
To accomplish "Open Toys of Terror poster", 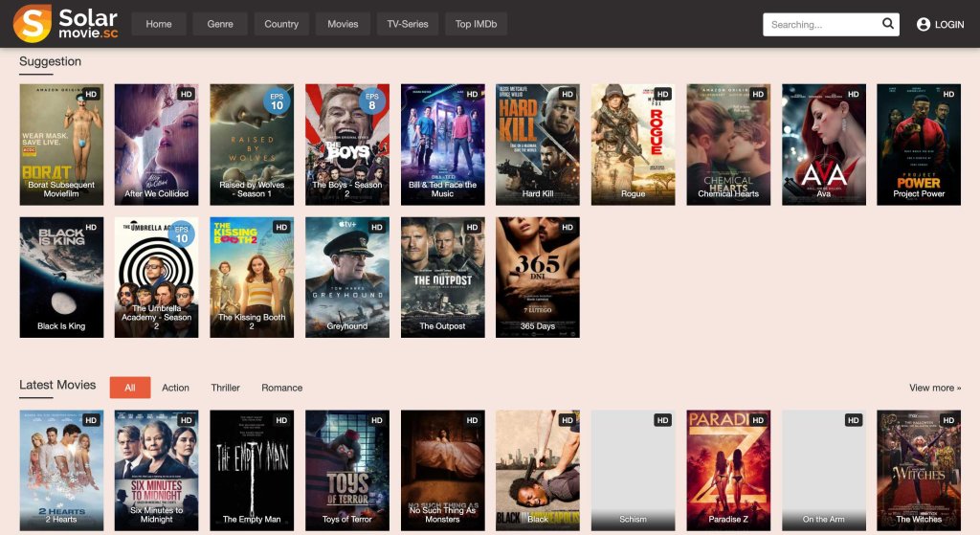I will [346, 470].
